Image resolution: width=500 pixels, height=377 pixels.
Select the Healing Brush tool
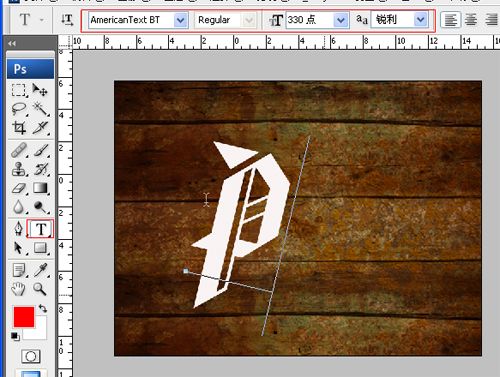point(19,150)
